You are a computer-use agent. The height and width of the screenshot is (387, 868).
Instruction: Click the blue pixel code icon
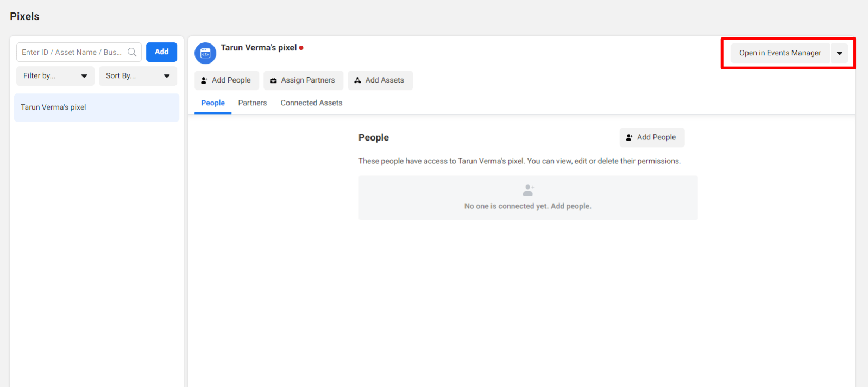[x=205, y=53]
